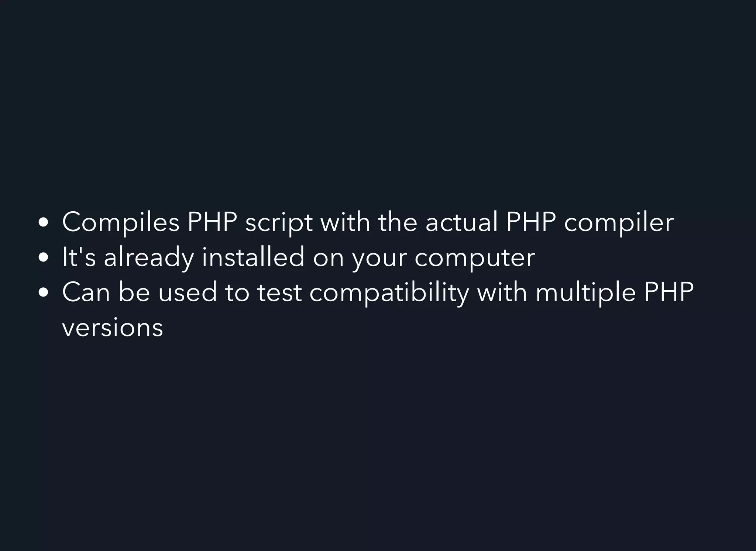
Task: Click the first bullet point dot
Action: click(44, 223)
